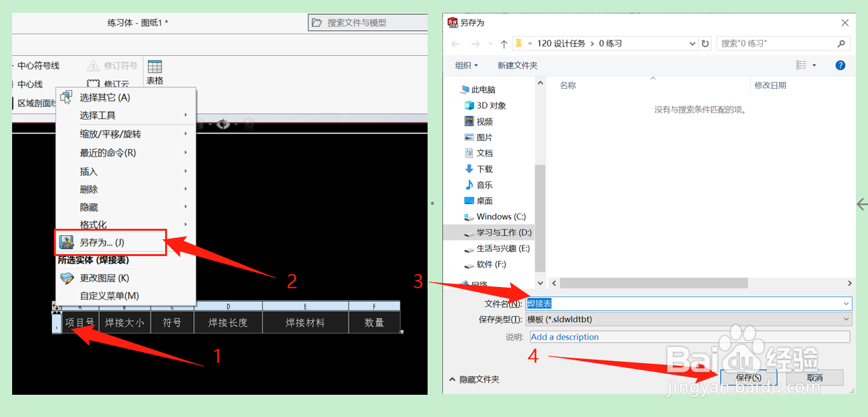This screenshot has width=868, height=417.
Task: Click the 文件名 input containing 焊接表
Action: tap(673, 303)
